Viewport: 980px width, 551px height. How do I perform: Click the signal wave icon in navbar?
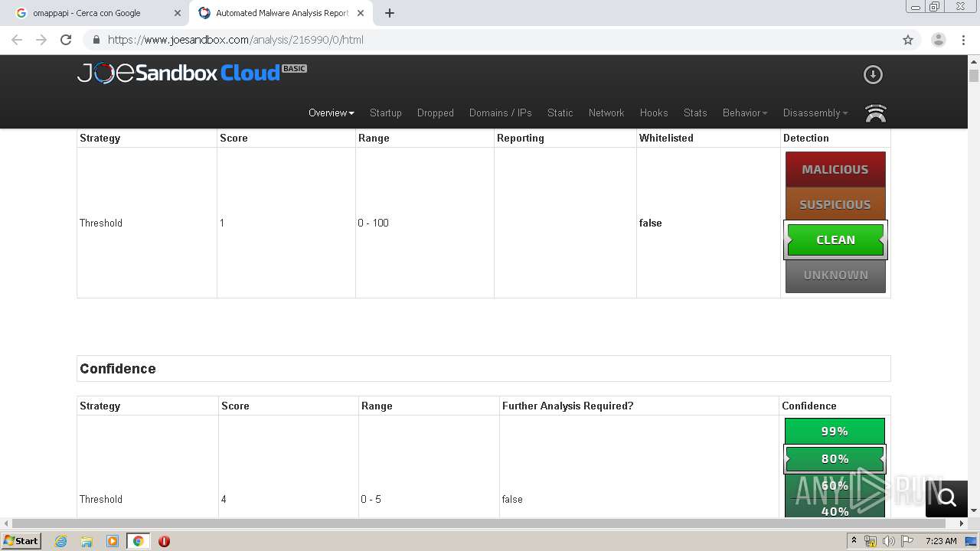click(x=875, y=113)
